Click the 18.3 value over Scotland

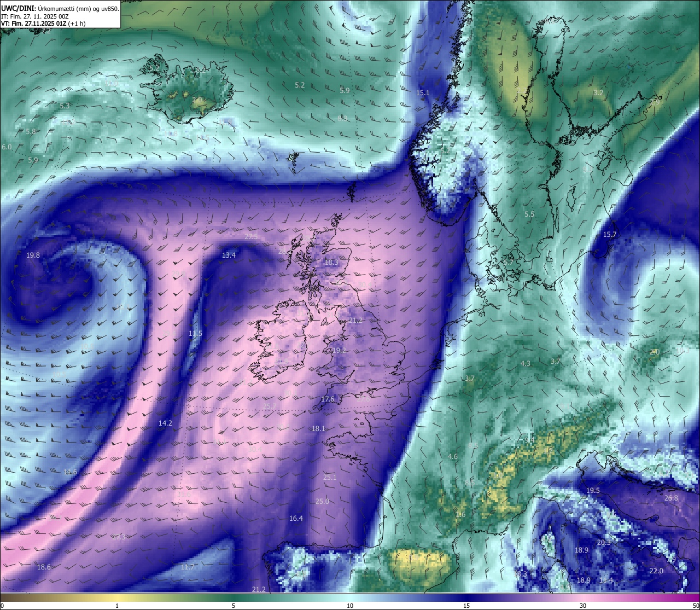(x=331, y=263)
